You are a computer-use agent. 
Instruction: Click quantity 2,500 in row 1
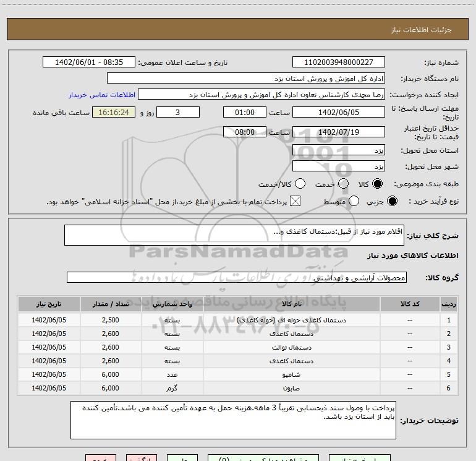[x=111, y=320]
